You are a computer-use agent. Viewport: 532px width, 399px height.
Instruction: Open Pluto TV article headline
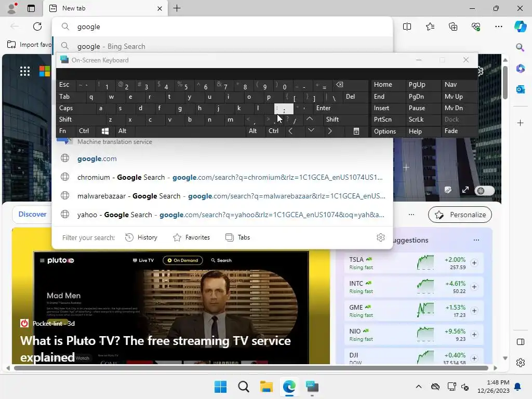(x=155, y=349)
